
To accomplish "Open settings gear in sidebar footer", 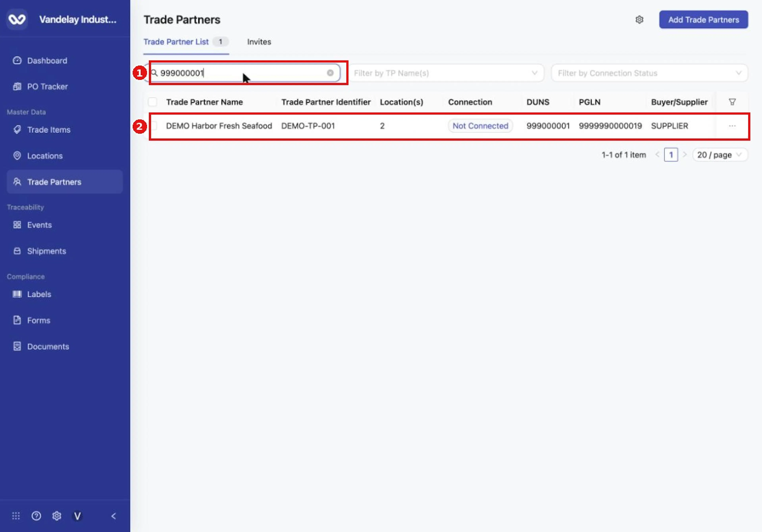I will pyautogui.click(x=57, y=516).
